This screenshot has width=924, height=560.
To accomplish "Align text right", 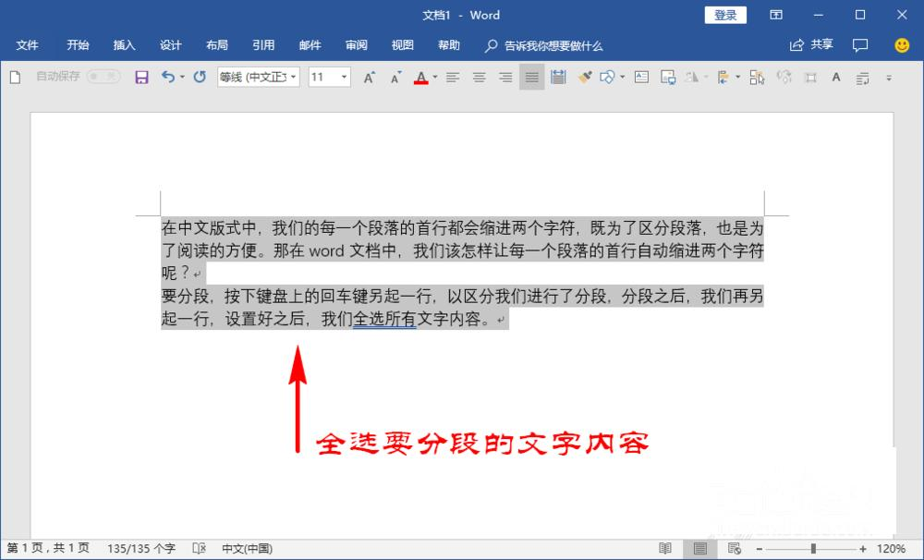I will [x=505, y=78].
